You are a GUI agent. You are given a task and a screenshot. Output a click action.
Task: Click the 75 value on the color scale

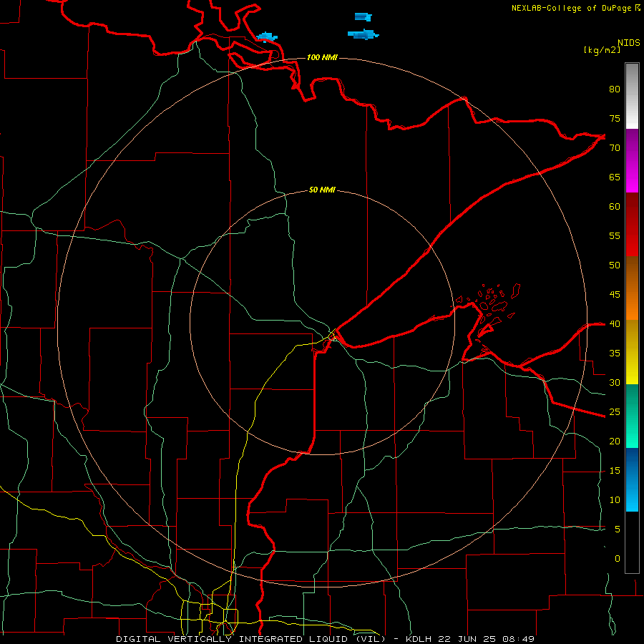click(615, 119)
